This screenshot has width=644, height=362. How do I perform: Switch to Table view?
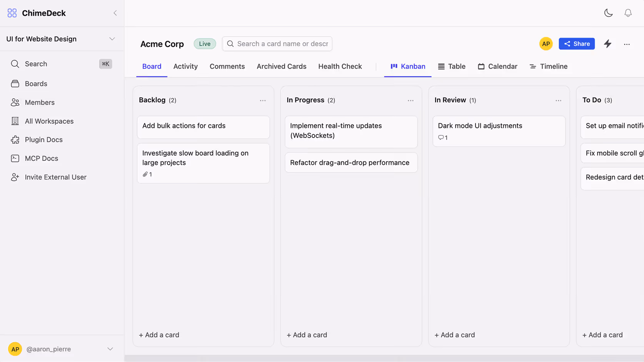452,66
